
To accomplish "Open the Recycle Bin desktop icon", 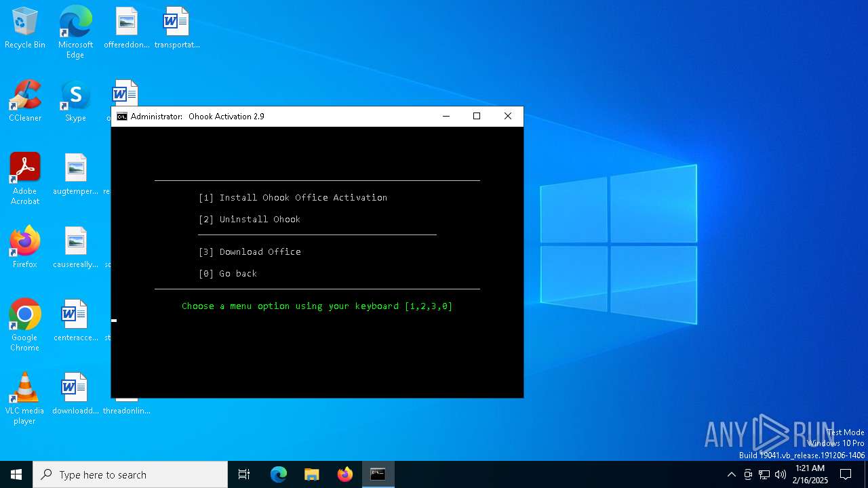I will pyautogui.click(x=25, y=28).
